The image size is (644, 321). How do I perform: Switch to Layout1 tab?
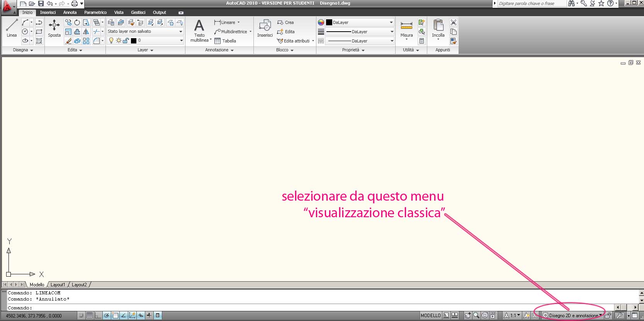58,285
